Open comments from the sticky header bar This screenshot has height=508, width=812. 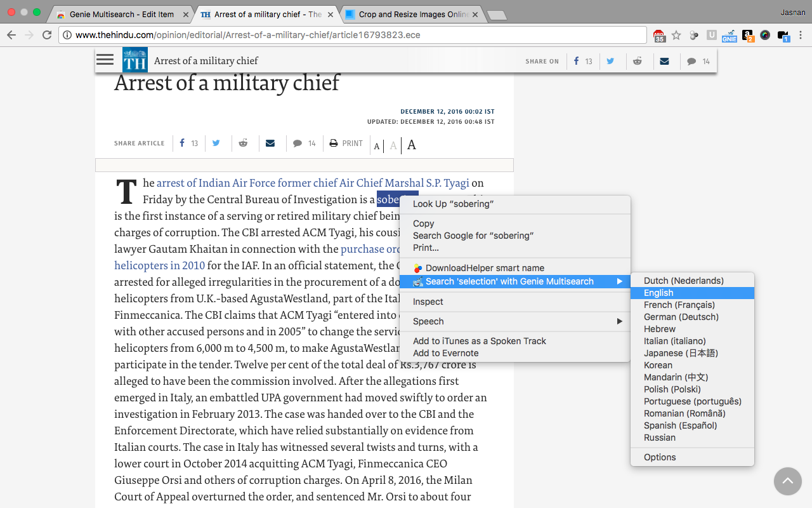(x=698, y=61)
